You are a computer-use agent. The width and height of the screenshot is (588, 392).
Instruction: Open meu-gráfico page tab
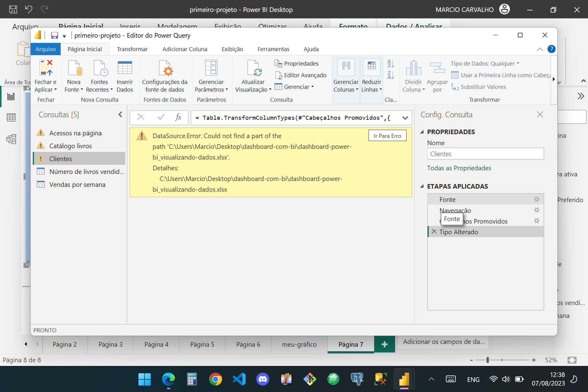point(299,345)
